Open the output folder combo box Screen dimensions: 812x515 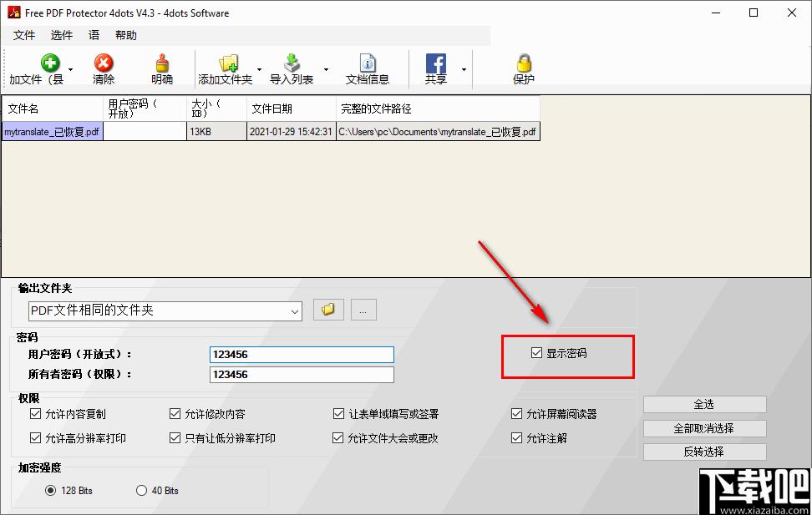coord(165,311)
